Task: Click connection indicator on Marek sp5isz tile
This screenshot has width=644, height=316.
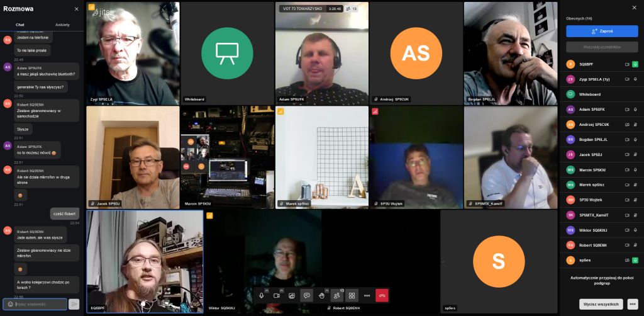Action: 280,111
